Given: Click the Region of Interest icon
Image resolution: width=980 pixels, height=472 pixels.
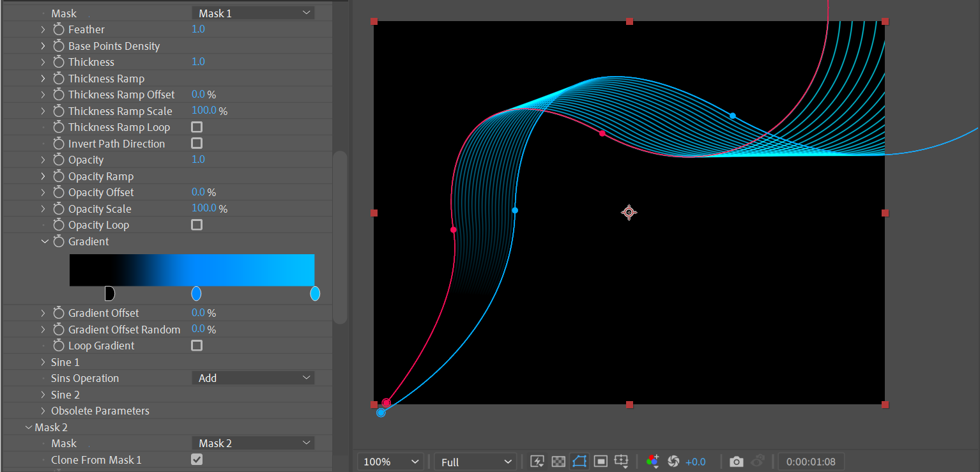Looking at the screenshot, I should (x=601, y=461).
